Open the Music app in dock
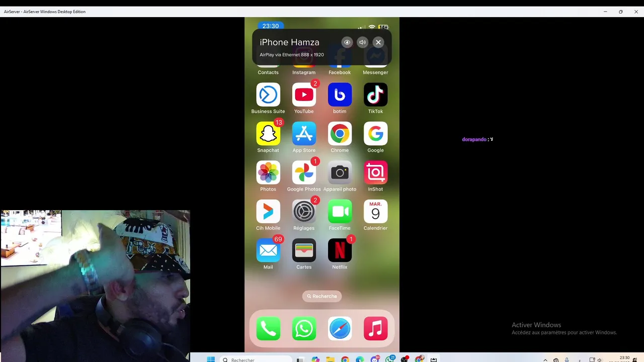Screen dimensions: 644x362 tap(375, 329)
